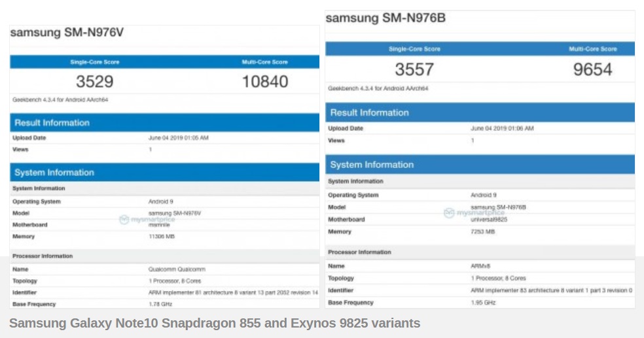Click Topology label in SM-N976V panel
Image resolution: width=644 pixels, height=338 pixels.
25,281
